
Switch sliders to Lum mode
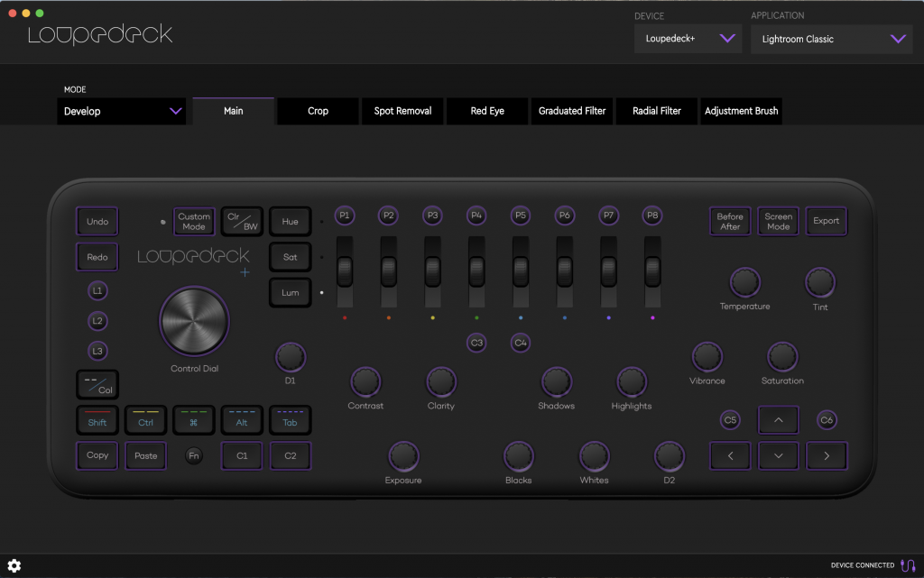(290, 292)
